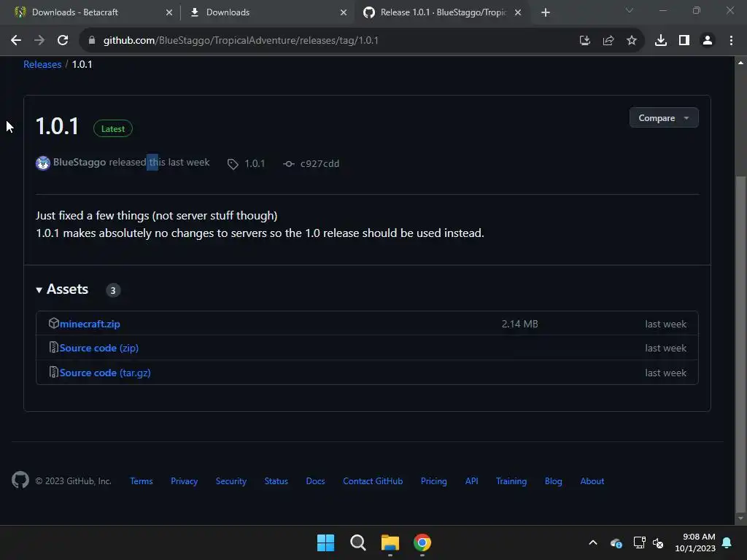Close the Downloads tab
Image resolution: width=747 pixels, height=560 pixels.
344,12
